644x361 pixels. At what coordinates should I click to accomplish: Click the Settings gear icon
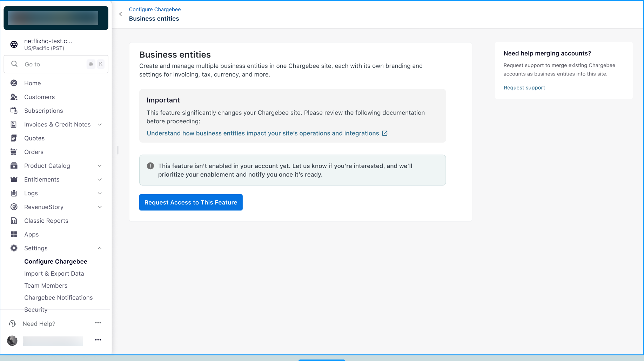click(x=14, y=248)
